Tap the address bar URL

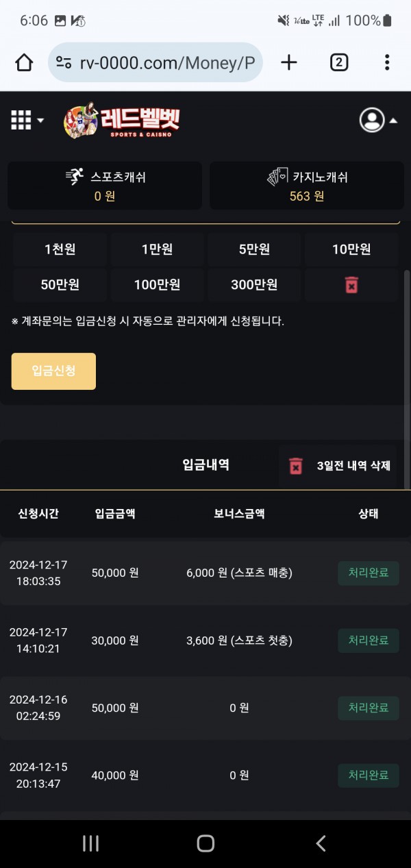pos(167,63)
